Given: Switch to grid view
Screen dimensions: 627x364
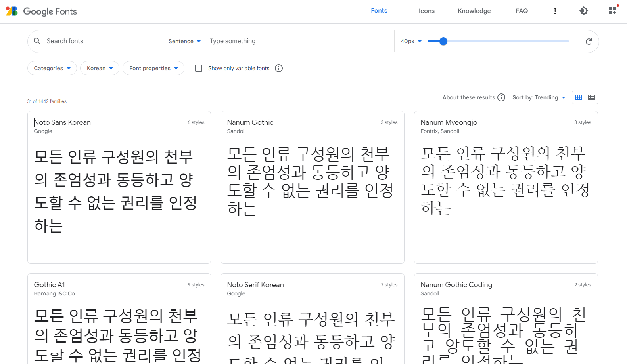Looking at the screenshot, I should click(x=579, y=97).
